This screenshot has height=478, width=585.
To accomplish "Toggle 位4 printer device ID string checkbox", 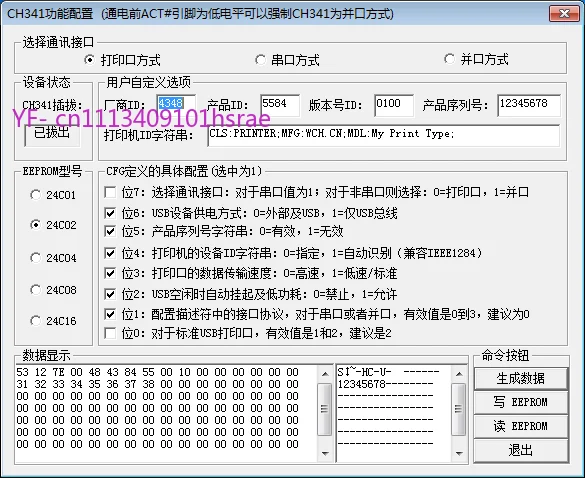I will 110,253.
